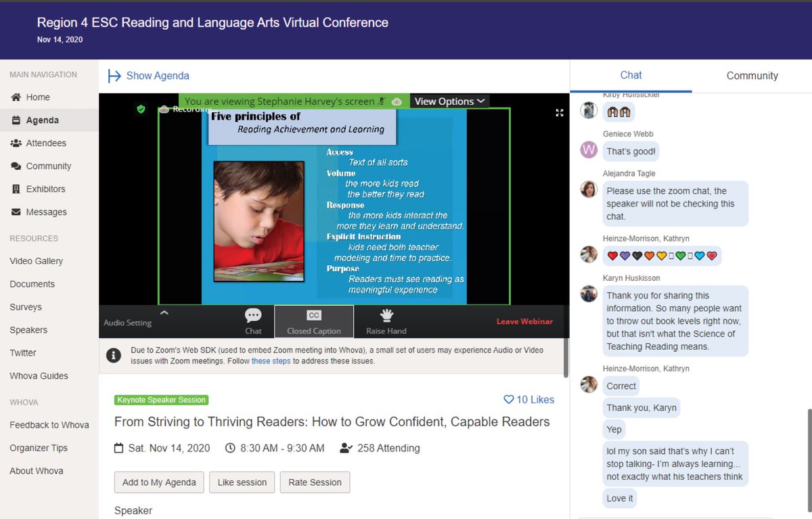Open Organizer Tips
The height and width of the screenshot is (519, 812).
(39, 448)
